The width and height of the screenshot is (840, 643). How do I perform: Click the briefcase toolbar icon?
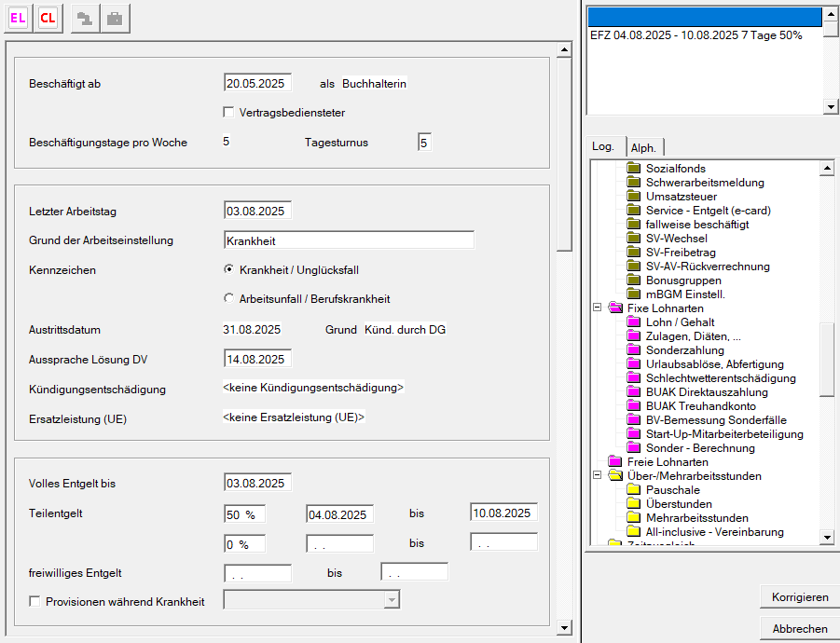(x=115, y=18)
